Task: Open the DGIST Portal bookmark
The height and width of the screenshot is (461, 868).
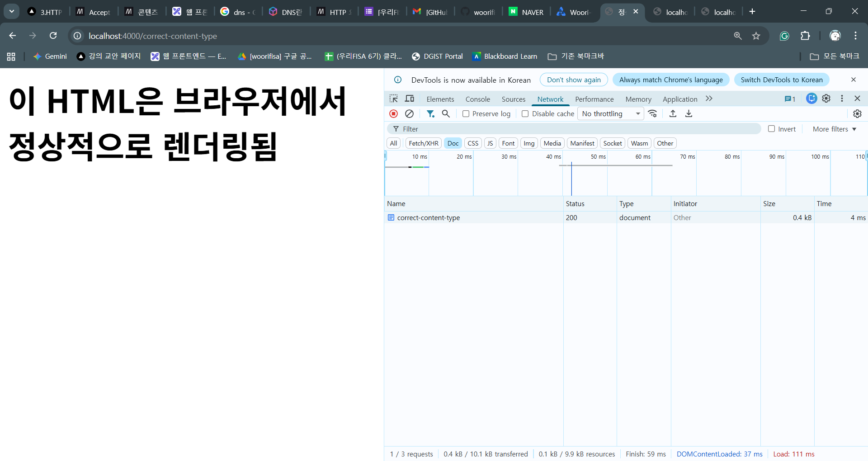Action: click(437, 56)
